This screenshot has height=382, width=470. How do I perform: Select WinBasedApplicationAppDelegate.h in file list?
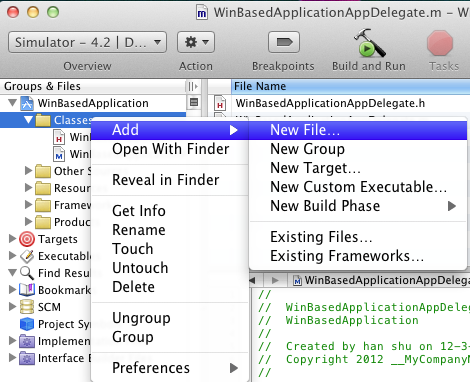(x=330, y=103)
